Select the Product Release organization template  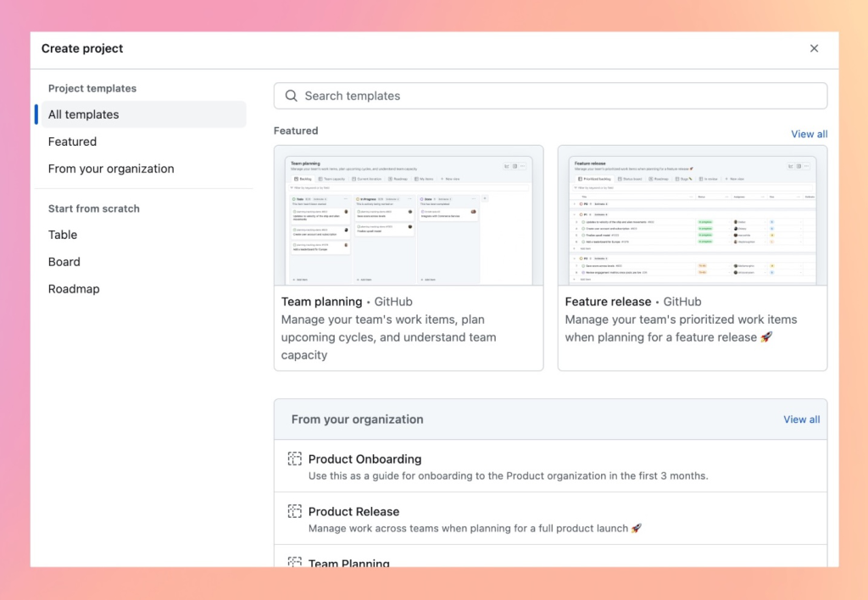[x=355, y=511]
